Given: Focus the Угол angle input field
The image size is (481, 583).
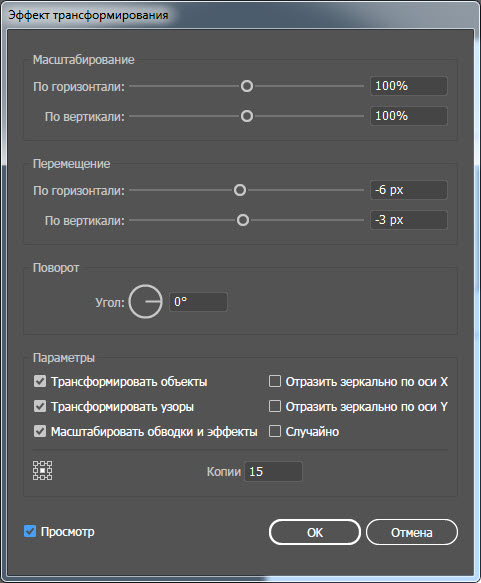Looking at the screenshot, I should [198, 302].
